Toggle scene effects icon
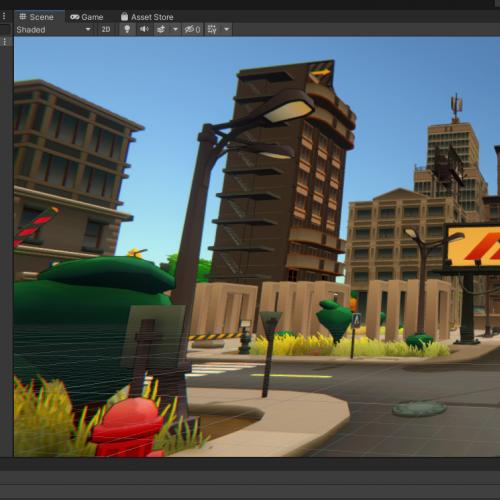The image size is (500, 500). [161, 30]
